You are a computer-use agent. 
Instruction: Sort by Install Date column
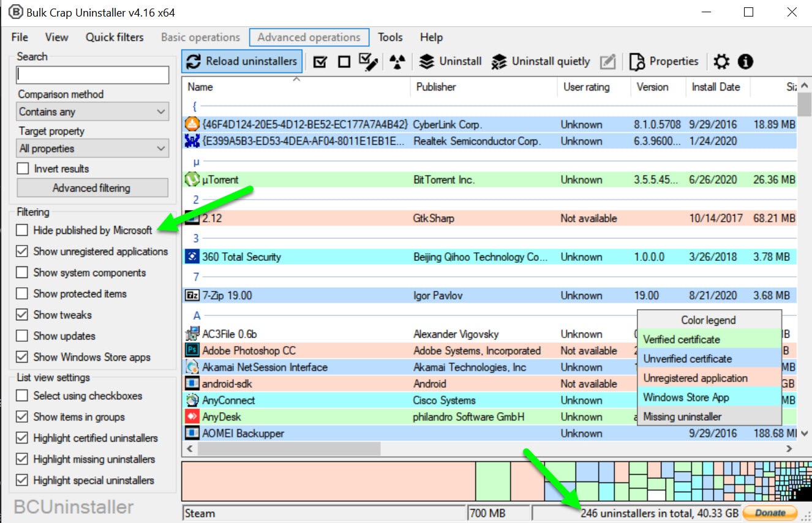[718, 87]
